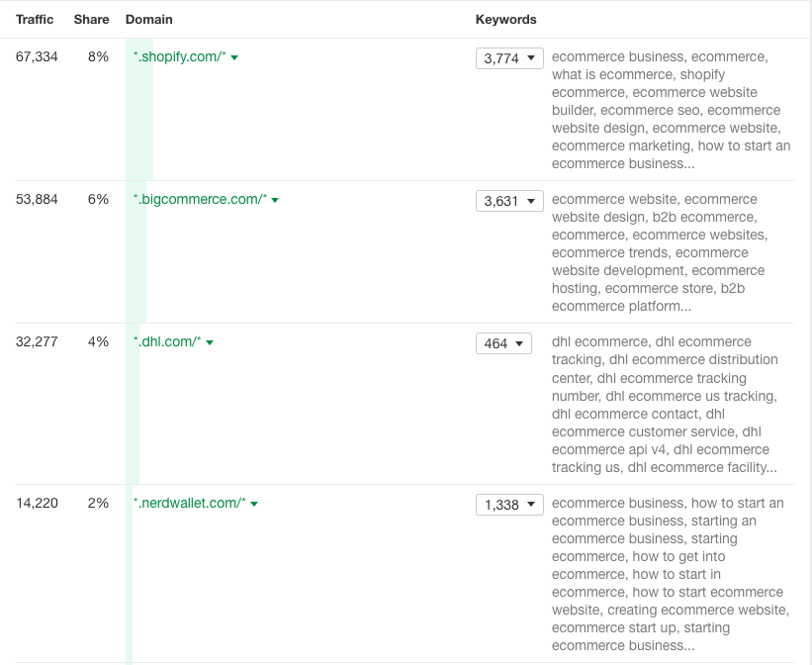Sort by the Traffic column header
Viewport: 812px width, 665px height.
pos(35,20)
